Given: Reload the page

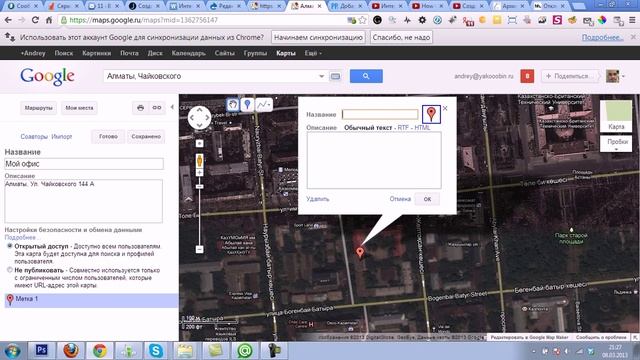Looking at the screenshot, I should click(35, 20).
